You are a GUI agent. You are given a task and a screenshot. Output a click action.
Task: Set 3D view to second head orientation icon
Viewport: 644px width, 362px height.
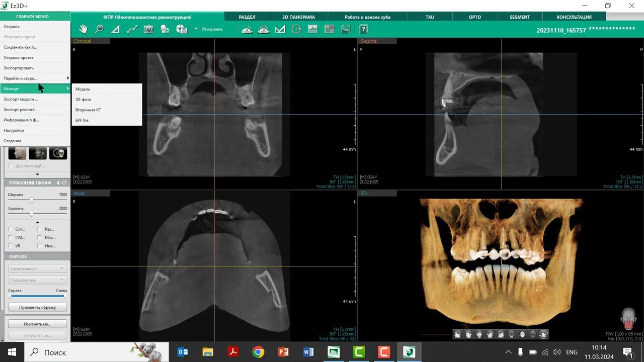click(468, 334)
